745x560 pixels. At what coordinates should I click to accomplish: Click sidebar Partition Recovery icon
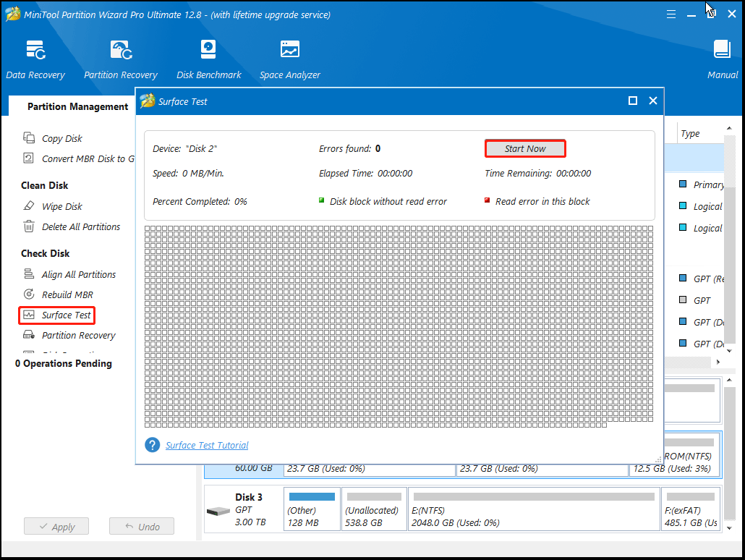coord(29,335)
